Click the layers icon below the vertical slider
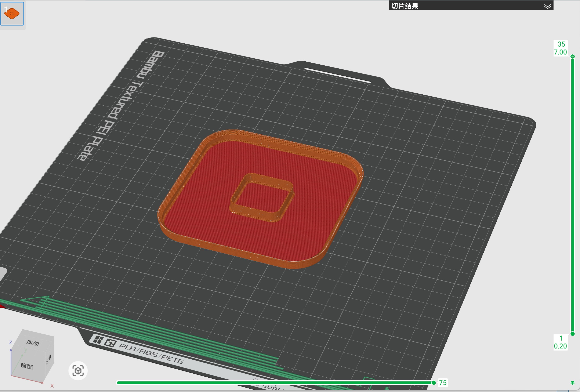This screenshot has width=580, height=392. click(573, 383)
